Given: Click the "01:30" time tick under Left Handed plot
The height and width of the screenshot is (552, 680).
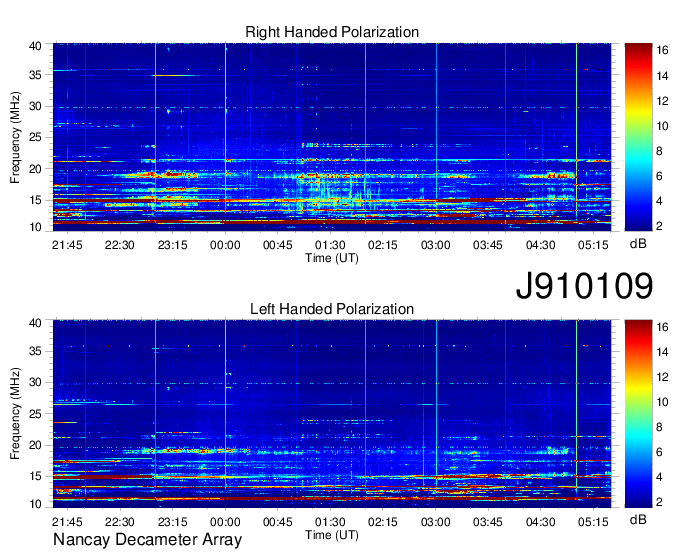Looking at the screenshot, I should click(x=330, y=522).
